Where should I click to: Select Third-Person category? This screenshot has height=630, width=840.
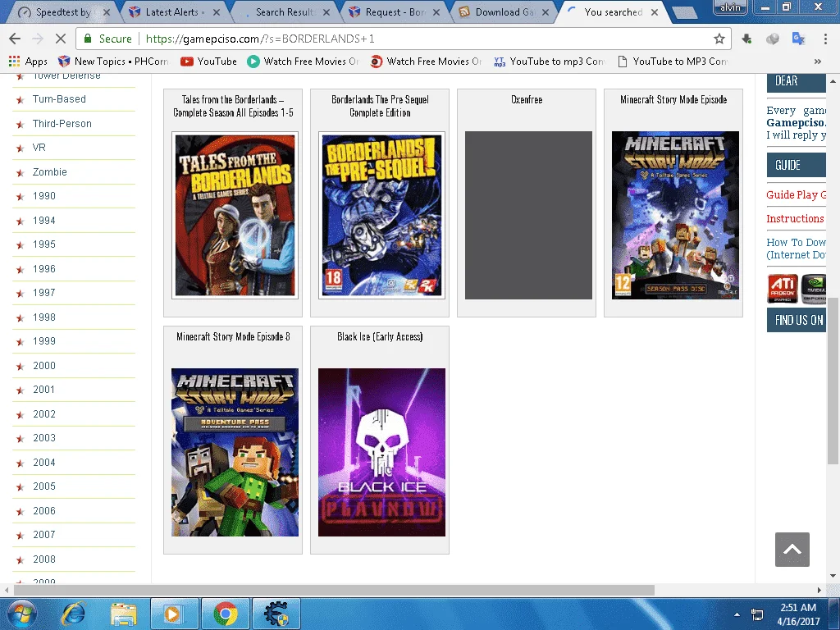tap(62, 124)
